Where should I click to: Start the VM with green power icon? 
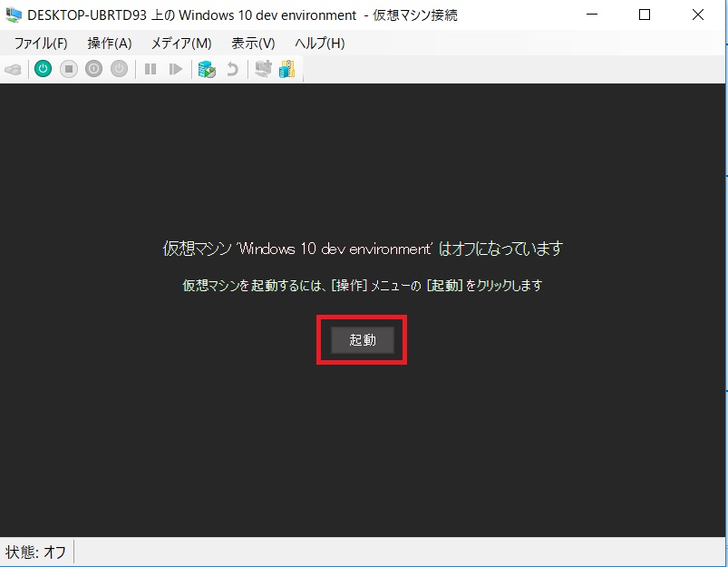click(x=44, y=69)
